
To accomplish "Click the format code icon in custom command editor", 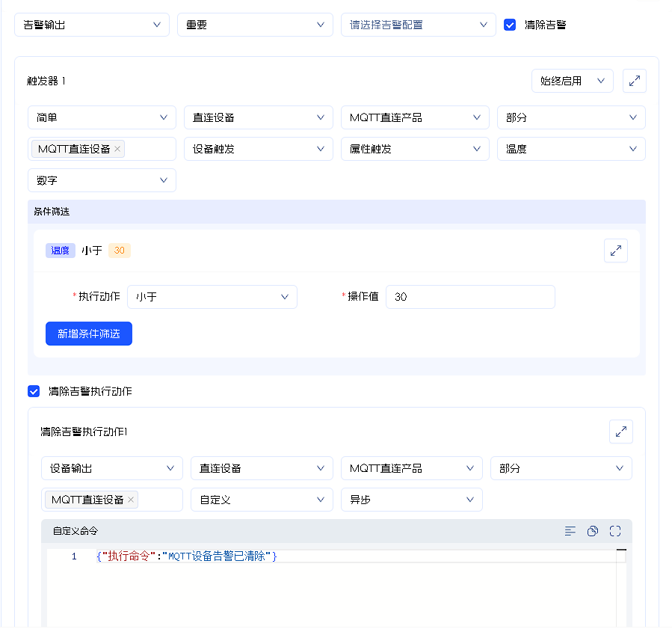I will [x=570, y=531].
